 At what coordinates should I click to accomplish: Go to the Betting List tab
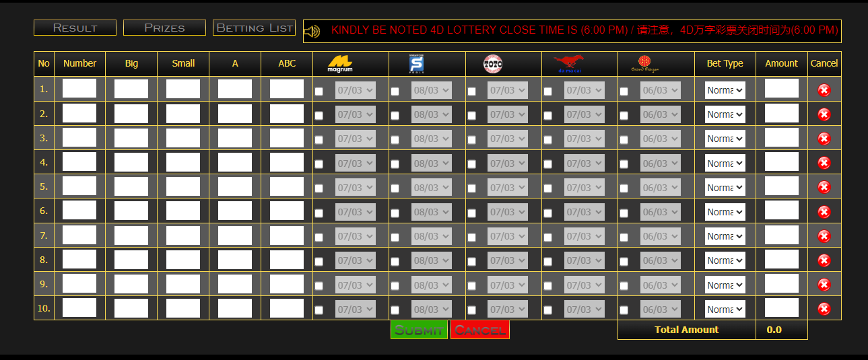click(x=255, y=28)
